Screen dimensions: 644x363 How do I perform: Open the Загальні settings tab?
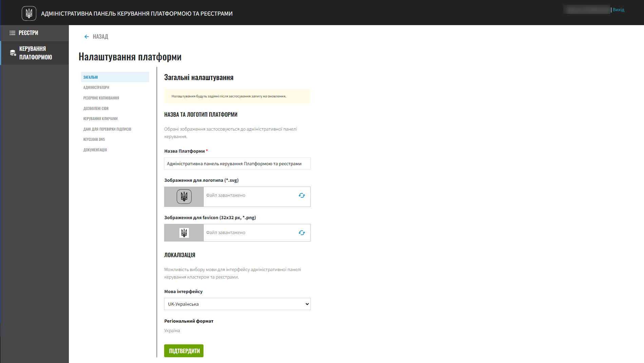[91, 77]
